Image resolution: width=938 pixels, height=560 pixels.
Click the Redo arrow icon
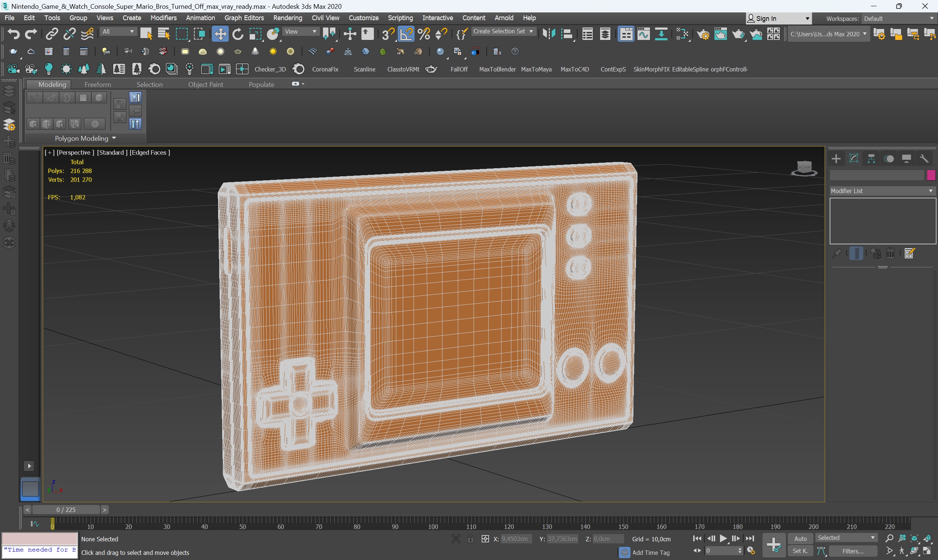31,34
